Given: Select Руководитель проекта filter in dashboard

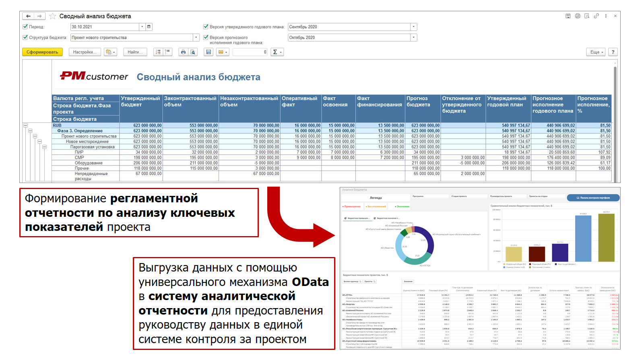Looking at the screenshot, I should pos(508,196).
